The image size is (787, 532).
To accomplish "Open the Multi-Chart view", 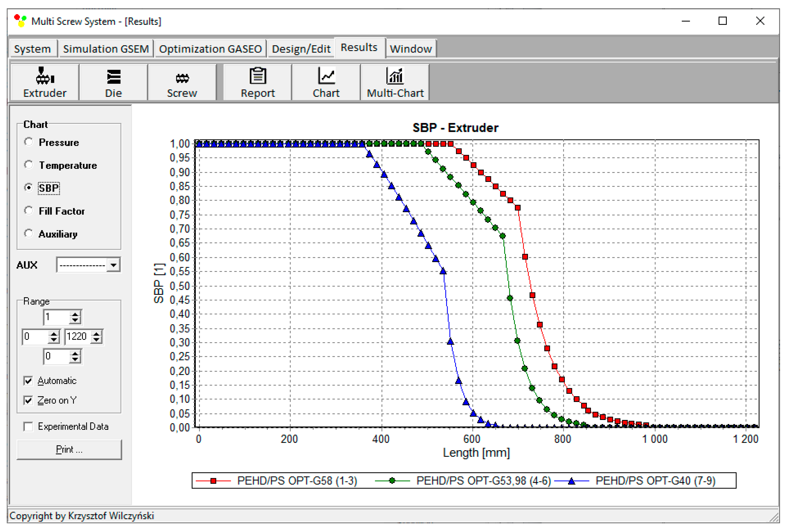I will pyautogui.click(x=395, y=82).
